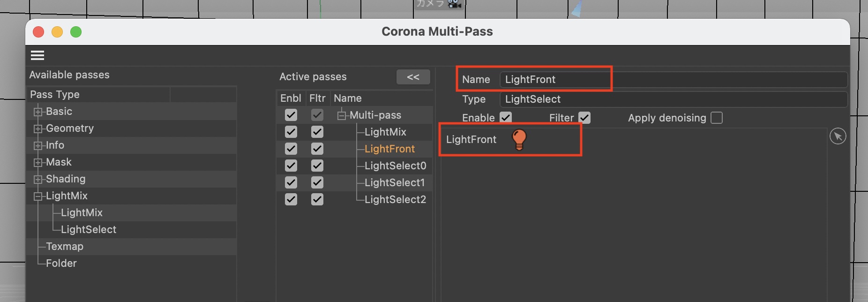Uncheck the Enable checkbox beside Filter
This screenshot has width=868, height=302.
(506, 118)
